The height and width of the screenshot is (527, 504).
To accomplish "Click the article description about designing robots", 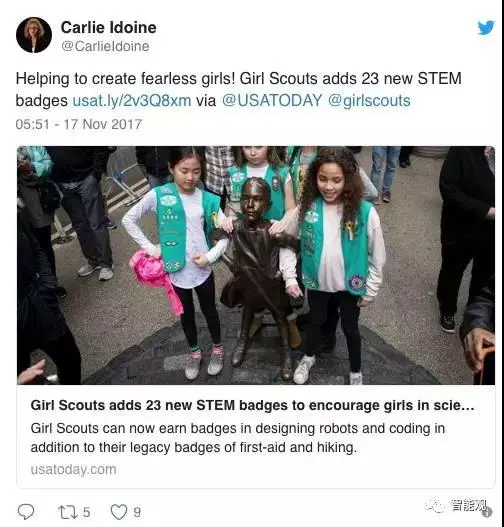I will click(238, 438).
